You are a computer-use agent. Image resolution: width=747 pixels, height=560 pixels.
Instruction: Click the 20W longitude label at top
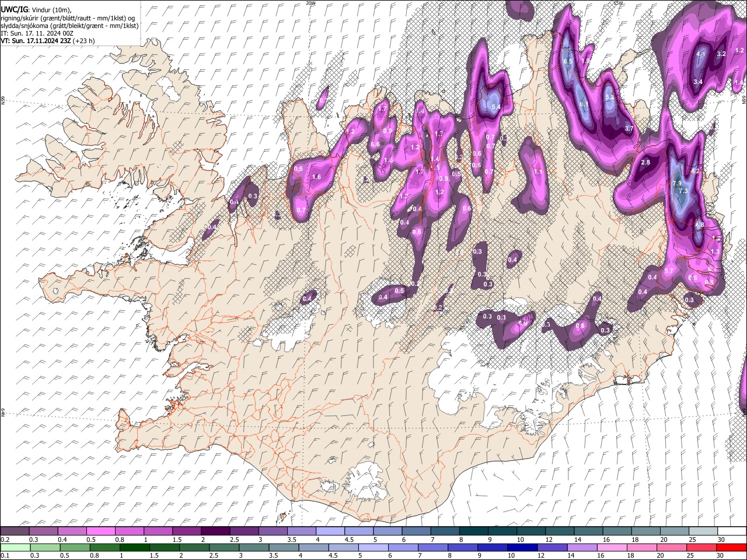click(x=311, y=2)
